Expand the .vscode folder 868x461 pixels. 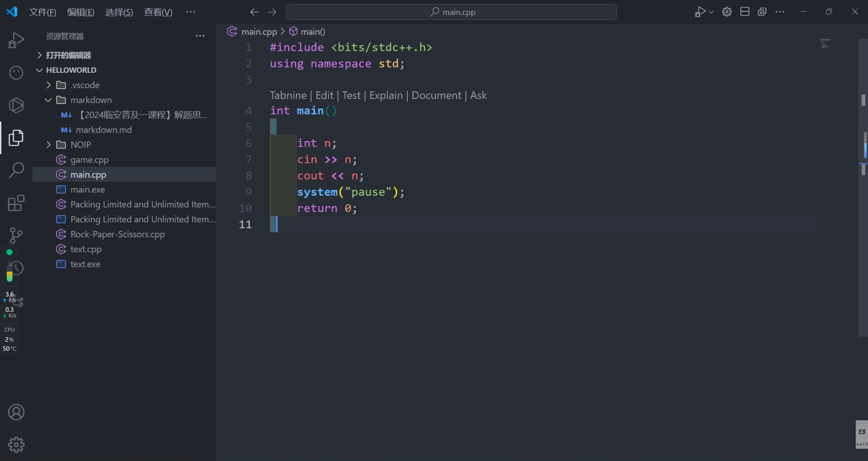[x=85, y=85]
